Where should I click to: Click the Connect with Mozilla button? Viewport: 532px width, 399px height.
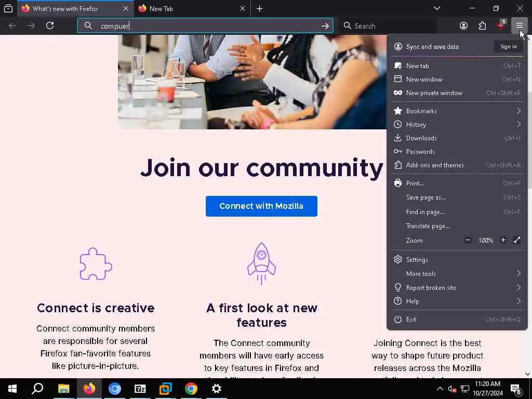[x=261, y=206]
